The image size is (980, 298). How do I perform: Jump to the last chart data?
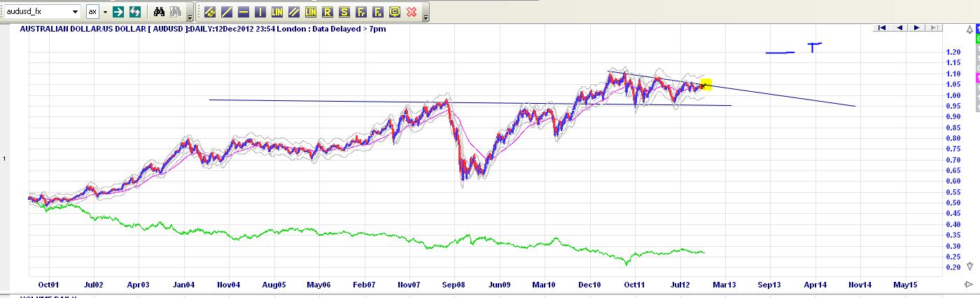(x=932, y=28)
